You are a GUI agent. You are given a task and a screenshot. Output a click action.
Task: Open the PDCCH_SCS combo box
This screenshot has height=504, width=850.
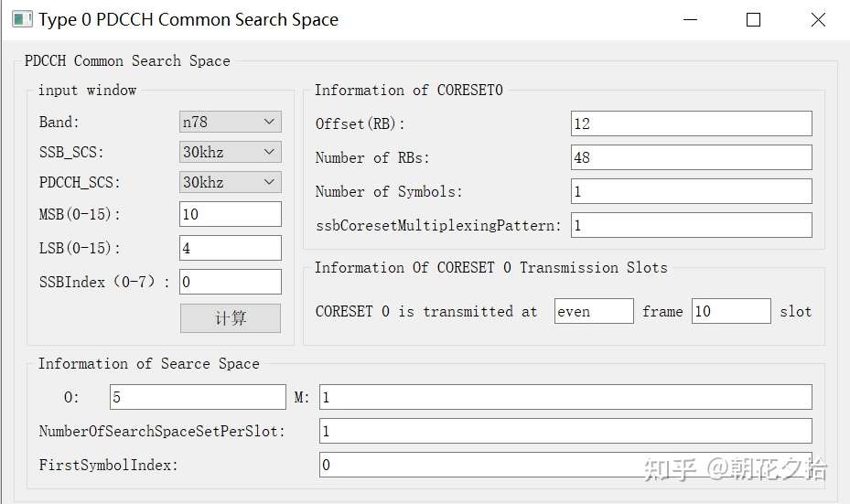point(230,182)
